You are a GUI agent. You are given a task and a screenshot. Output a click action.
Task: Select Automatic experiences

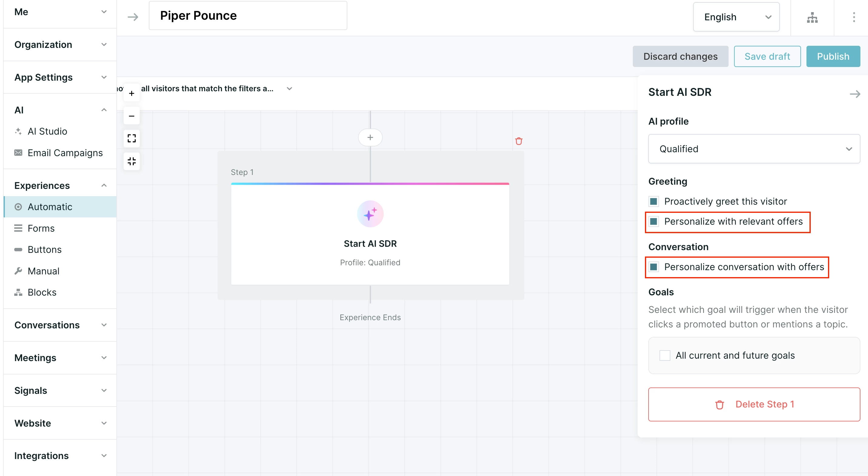[x=60, y=207]
